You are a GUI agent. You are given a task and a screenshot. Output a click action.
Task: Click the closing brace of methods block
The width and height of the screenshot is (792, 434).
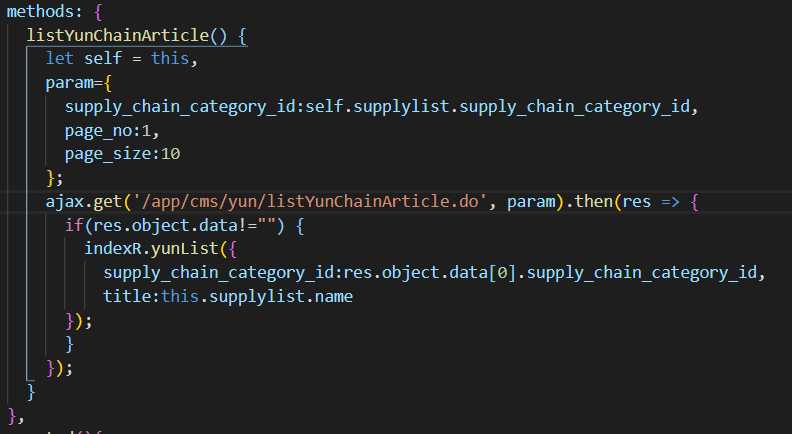pyautogui.click(x=12, y=416)
